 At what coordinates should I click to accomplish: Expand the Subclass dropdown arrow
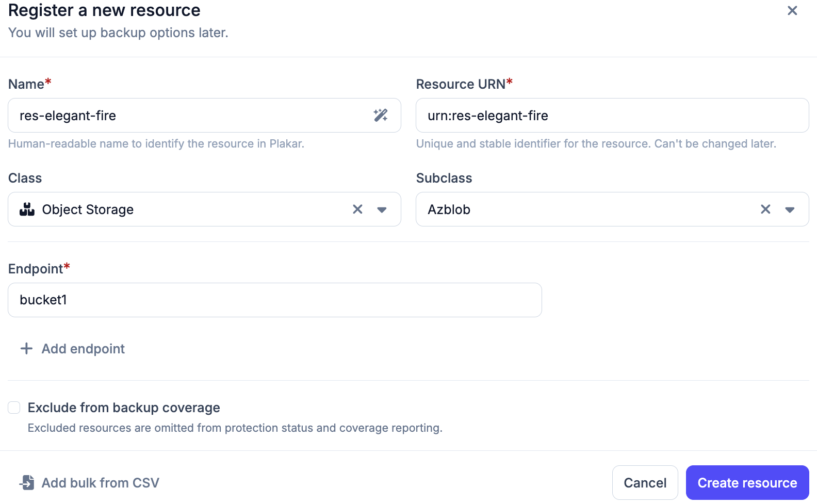click(790, 209)
